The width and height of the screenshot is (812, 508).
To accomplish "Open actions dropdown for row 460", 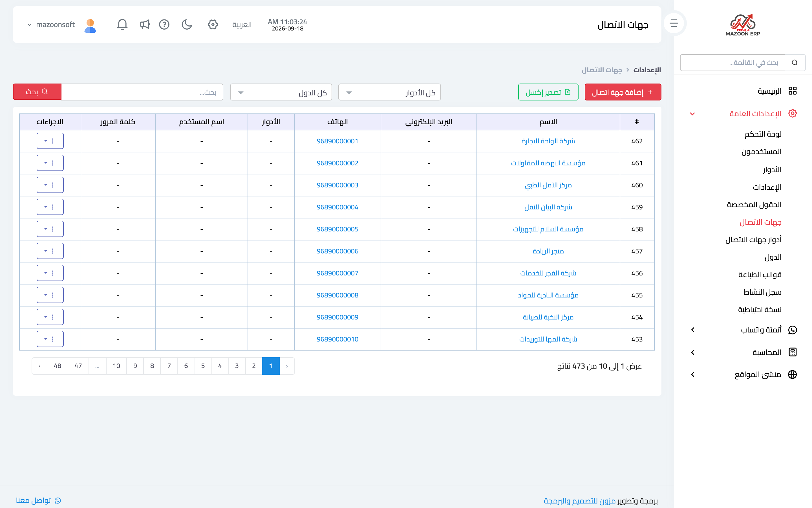I will tap(50, 185).
